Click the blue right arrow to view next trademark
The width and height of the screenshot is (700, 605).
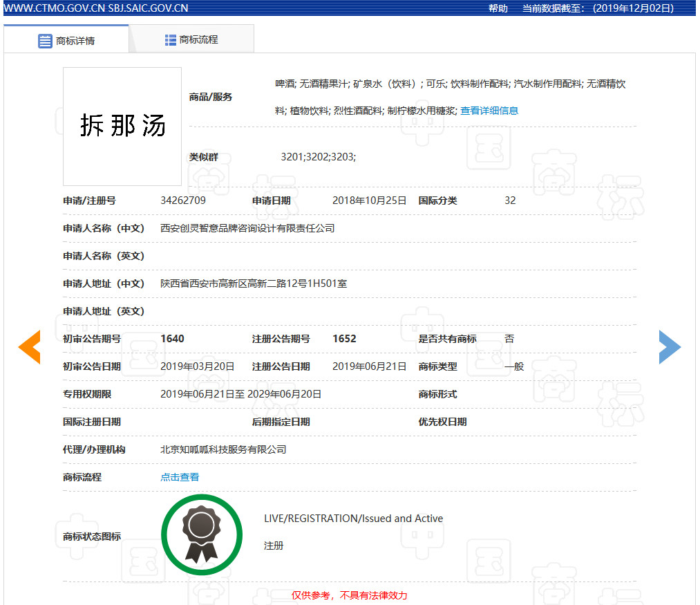point(670,347)
